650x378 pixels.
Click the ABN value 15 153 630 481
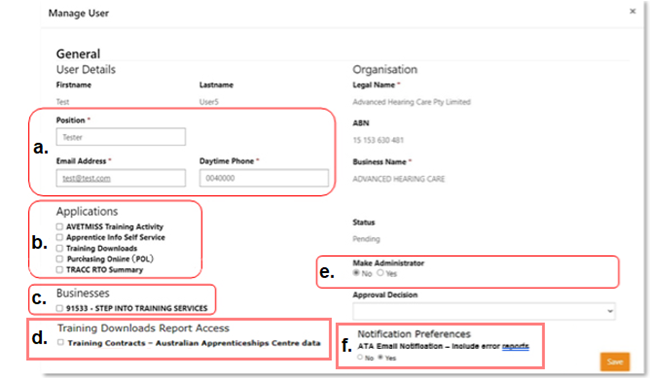[x=378, y=140]
